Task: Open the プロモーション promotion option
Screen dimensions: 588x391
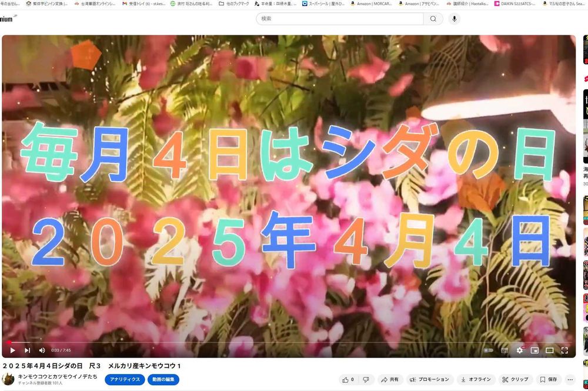Action: (429, 380)
